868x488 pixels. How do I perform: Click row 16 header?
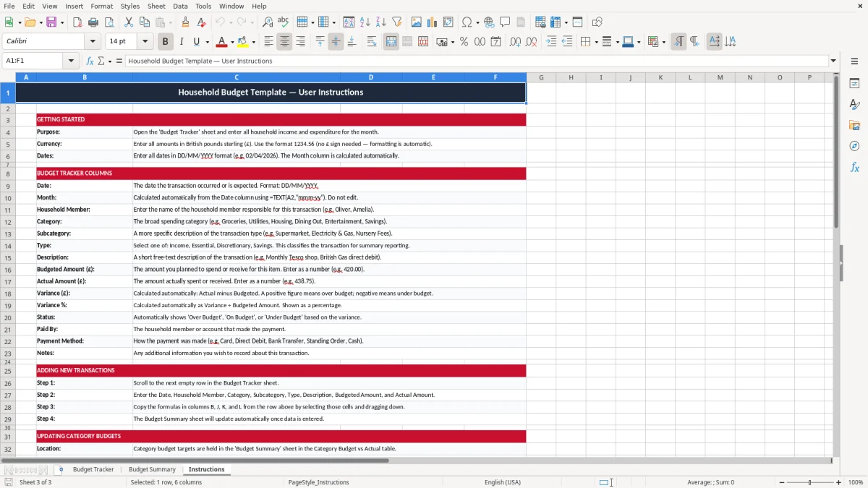(8, 269)
